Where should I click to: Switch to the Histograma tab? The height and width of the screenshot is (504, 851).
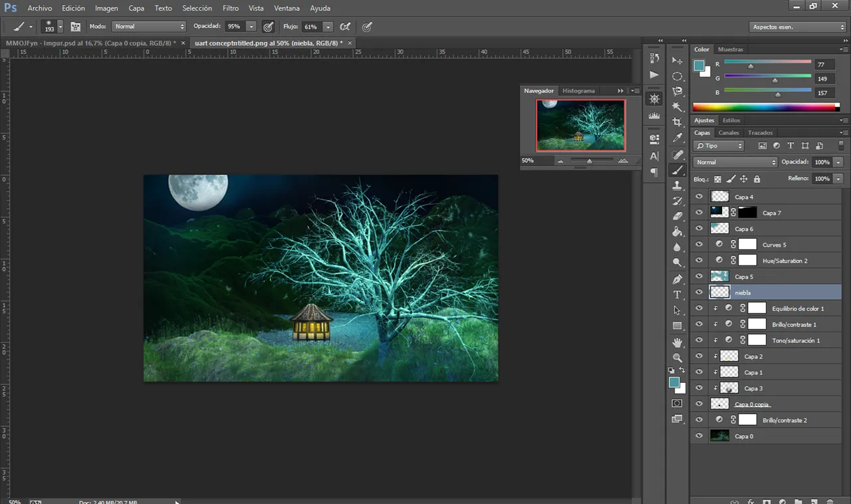(578, 90)
